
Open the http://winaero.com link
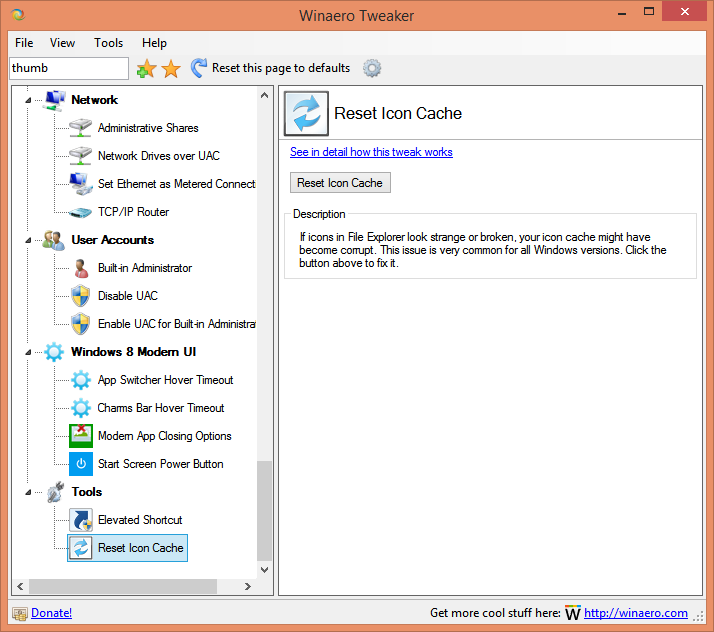(636, 613)
